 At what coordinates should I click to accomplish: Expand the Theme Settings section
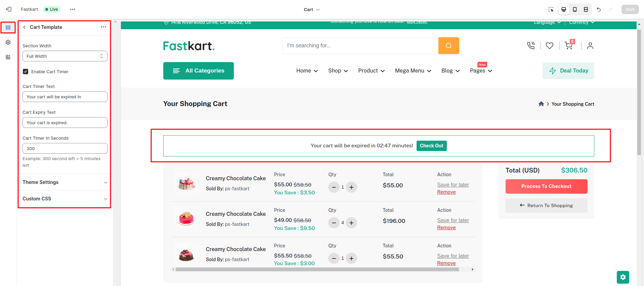coord(65,182)
